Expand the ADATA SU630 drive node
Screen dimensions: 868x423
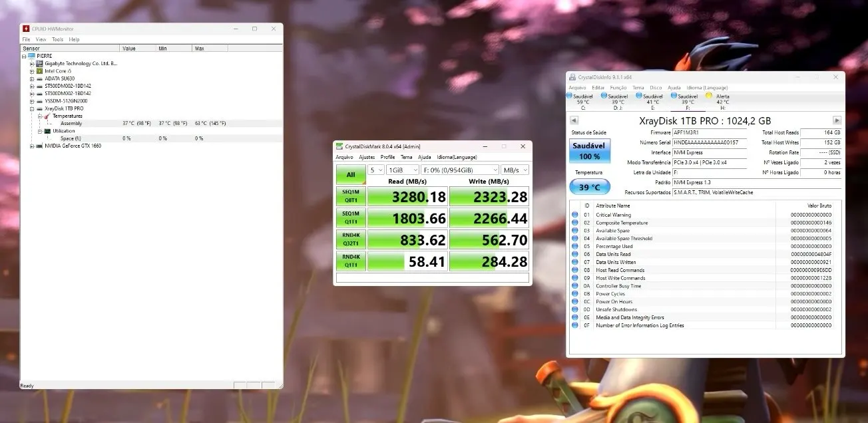pyautogui.click(x=31, y=78)
